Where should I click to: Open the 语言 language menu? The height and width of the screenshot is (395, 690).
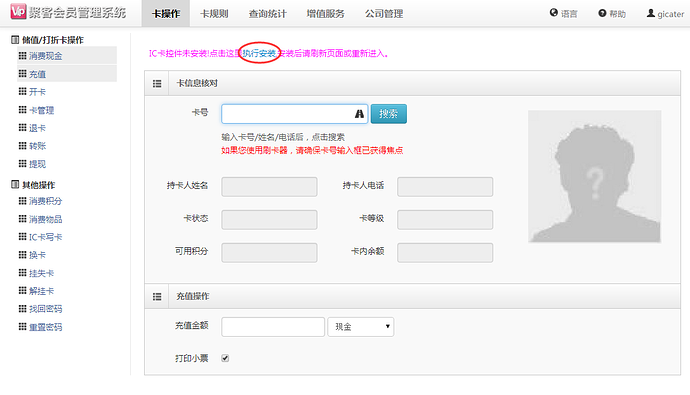point(563,14)
